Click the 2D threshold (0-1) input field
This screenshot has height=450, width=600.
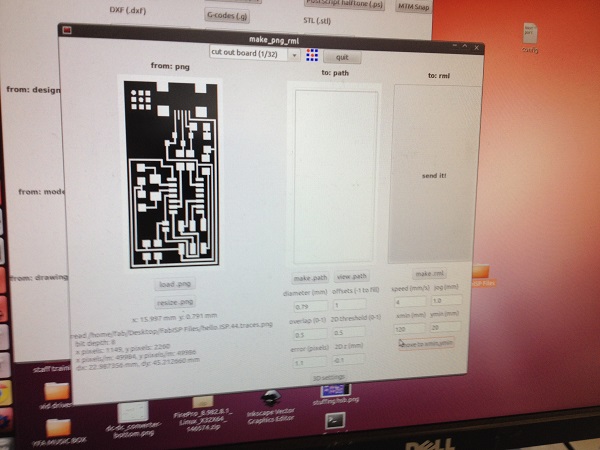(348, 333)
